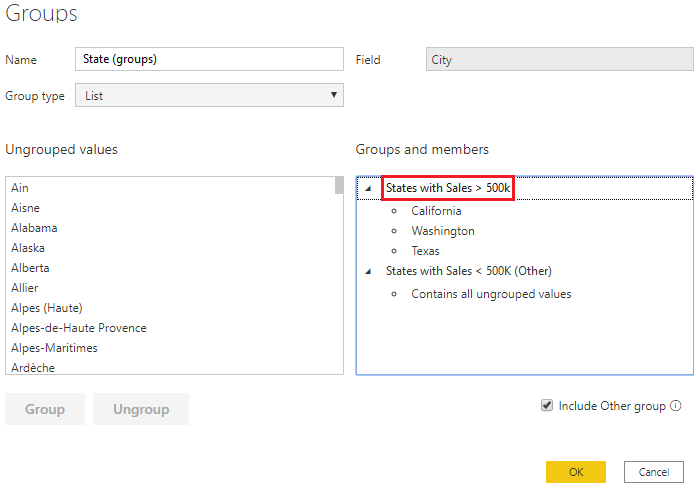Toggle the Include Other group checkbox
696x489 pixels.
coord(547,406)
